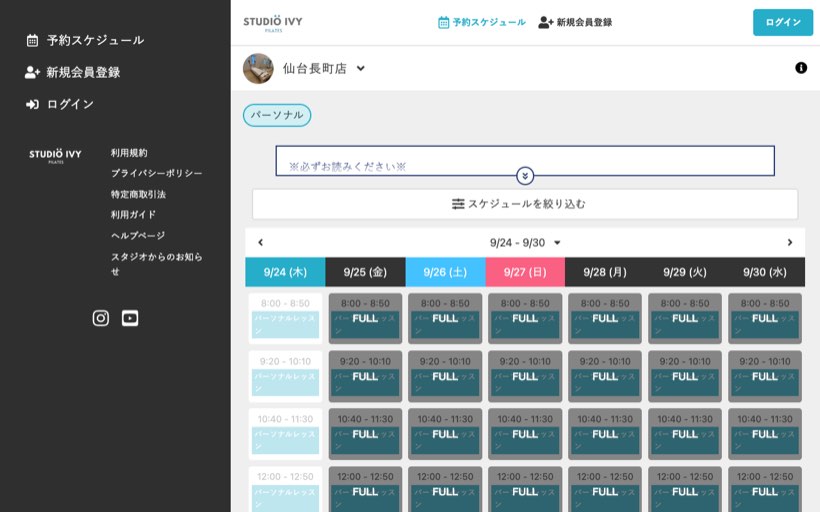Click the blue ログイン button
This screenshot has height=512, width=820.
click(783, 22)
